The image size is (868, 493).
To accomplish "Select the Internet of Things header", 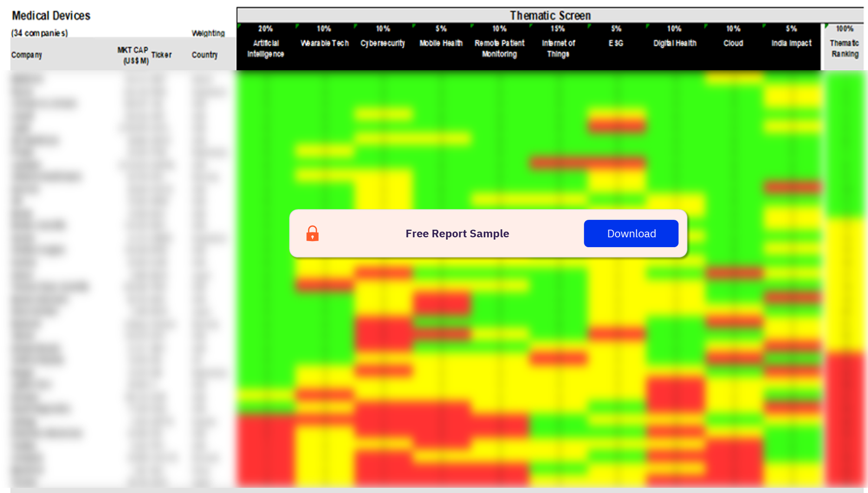I will coord(558,49).
